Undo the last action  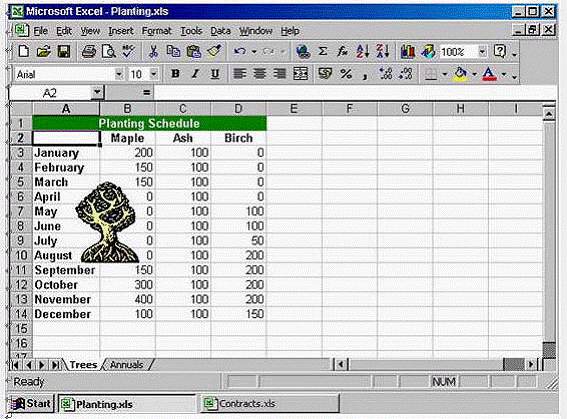240,52
